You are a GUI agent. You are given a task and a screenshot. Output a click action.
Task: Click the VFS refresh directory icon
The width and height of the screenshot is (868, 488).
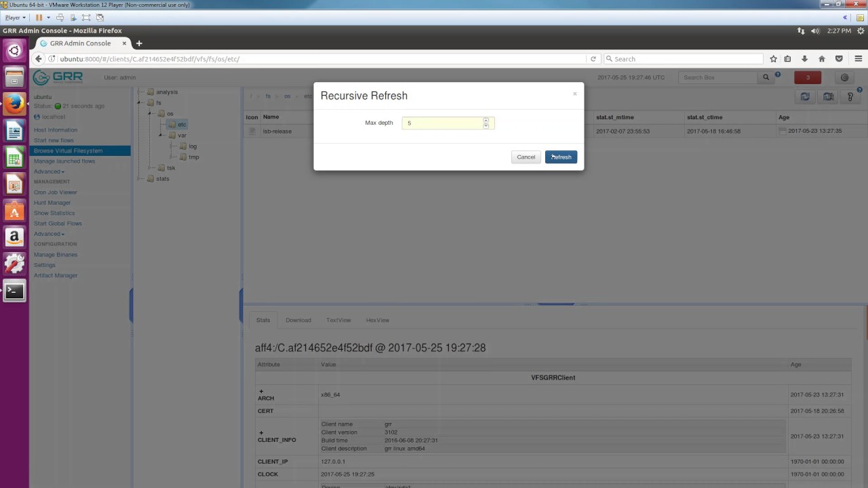click(x=805, y=97)
